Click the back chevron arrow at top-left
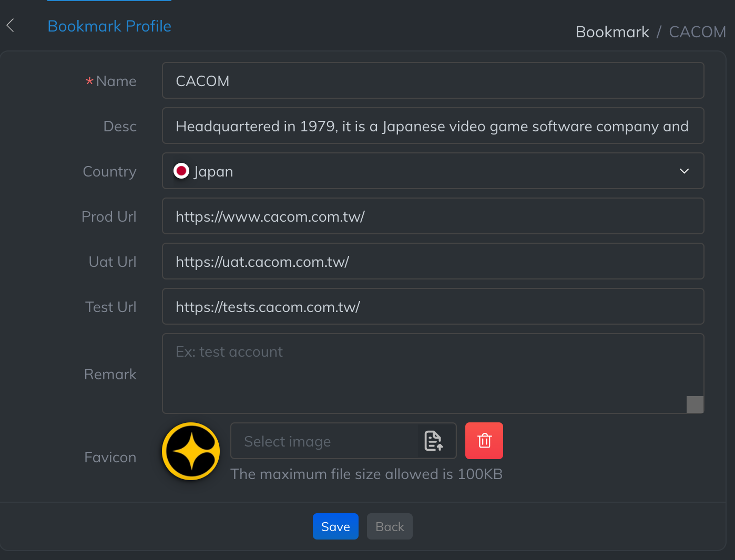The image size is (735, 560). pos(11,25)
